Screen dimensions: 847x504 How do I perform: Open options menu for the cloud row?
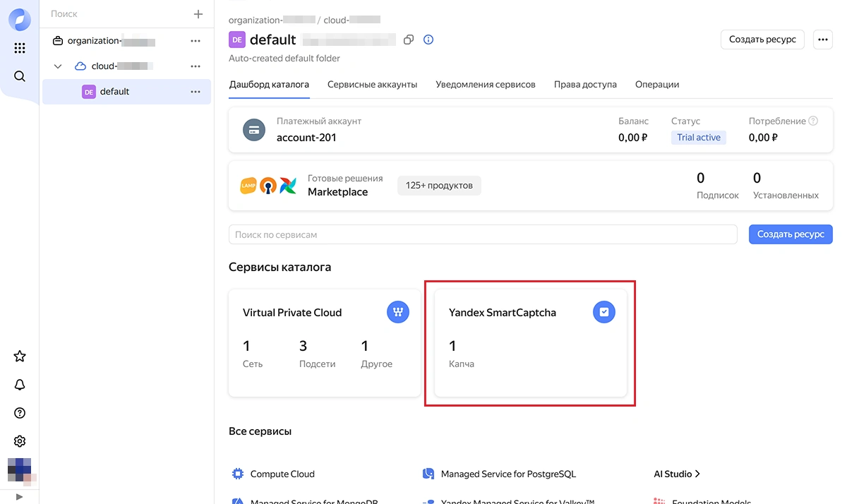pos(196,66)
